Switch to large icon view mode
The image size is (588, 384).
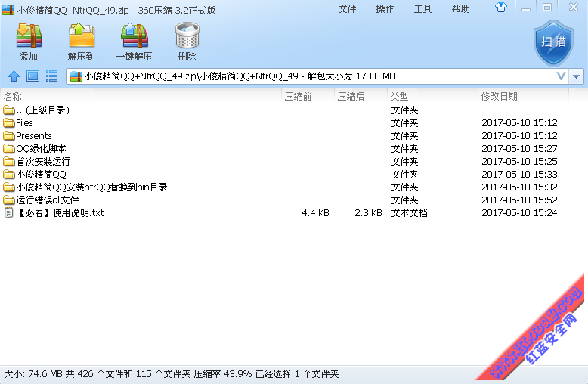tap(33, 76)
